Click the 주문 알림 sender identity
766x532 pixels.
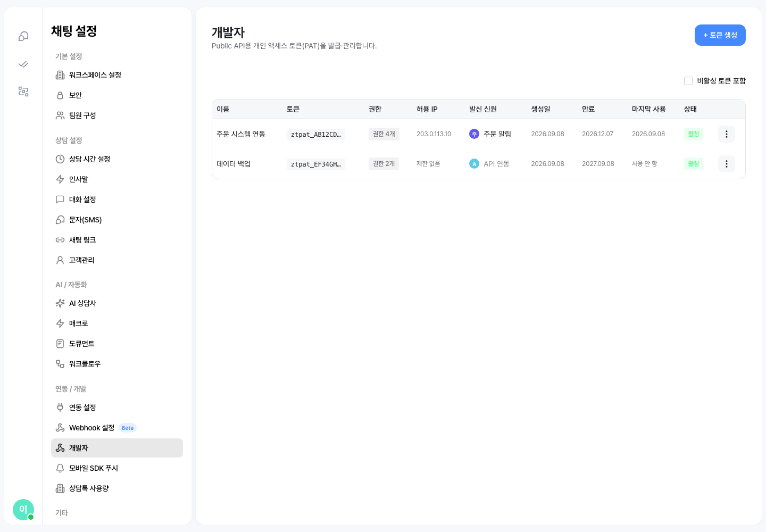[490, 134]
